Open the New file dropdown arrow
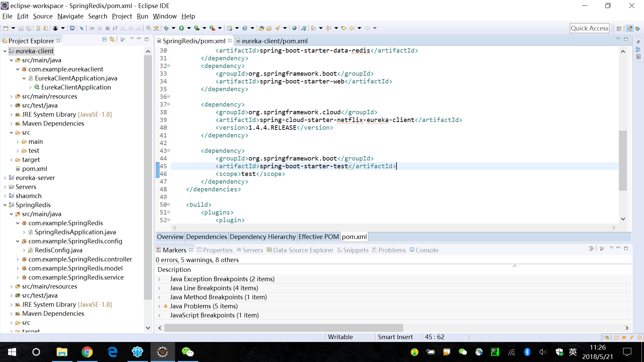 click(13, 28)
